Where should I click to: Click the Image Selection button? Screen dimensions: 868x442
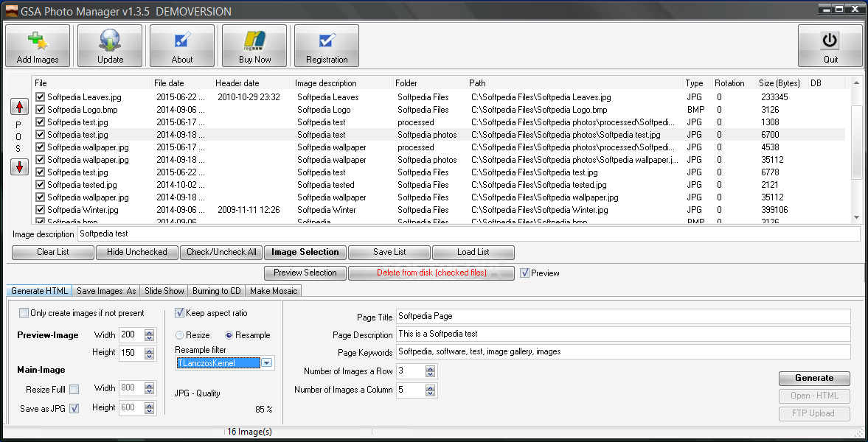(305, 252)
